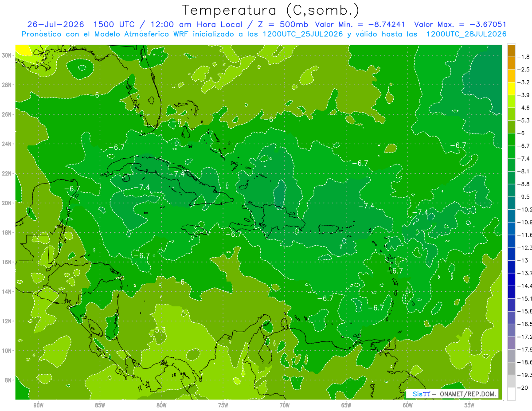Click the yellow swatch between -3.2 and -3.9

(x=511, y=89)
